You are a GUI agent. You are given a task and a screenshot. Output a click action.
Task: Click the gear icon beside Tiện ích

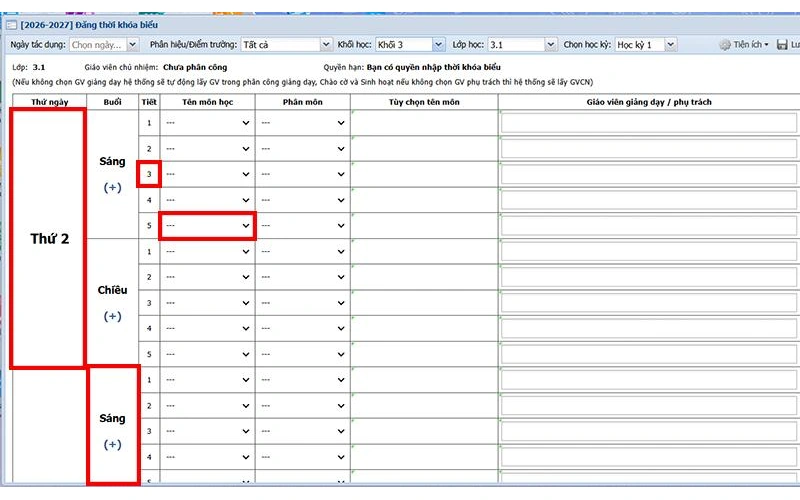(x=725, y=45)
